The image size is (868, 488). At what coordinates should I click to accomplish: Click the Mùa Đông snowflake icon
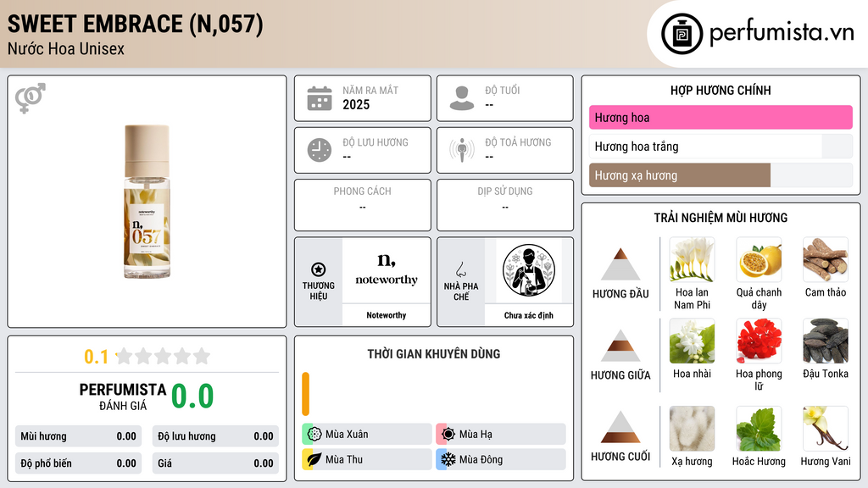click(x=448, y=460)
